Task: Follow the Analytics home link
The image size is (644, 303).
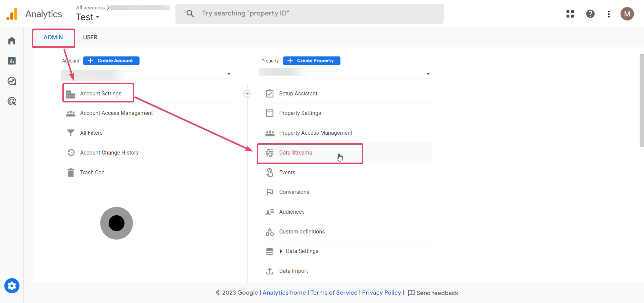Action: click(x=284, y=293)
